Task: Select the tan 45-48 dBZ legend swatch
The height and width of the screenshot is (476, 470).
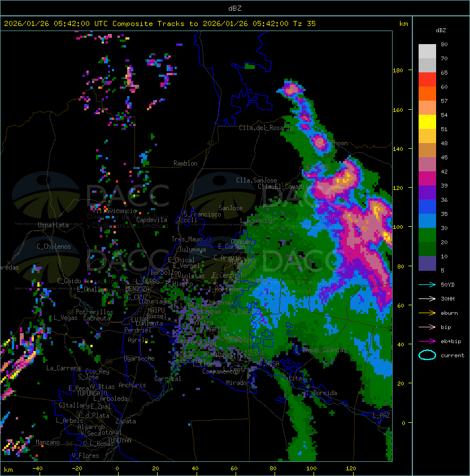Action: [427, 150]
